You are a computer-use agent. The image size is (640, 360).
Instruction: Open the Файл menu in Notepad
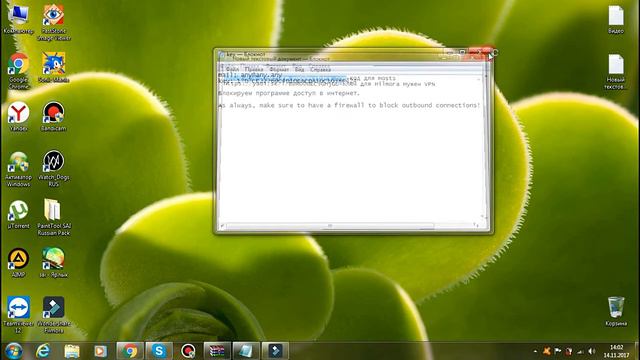(232, 70)
